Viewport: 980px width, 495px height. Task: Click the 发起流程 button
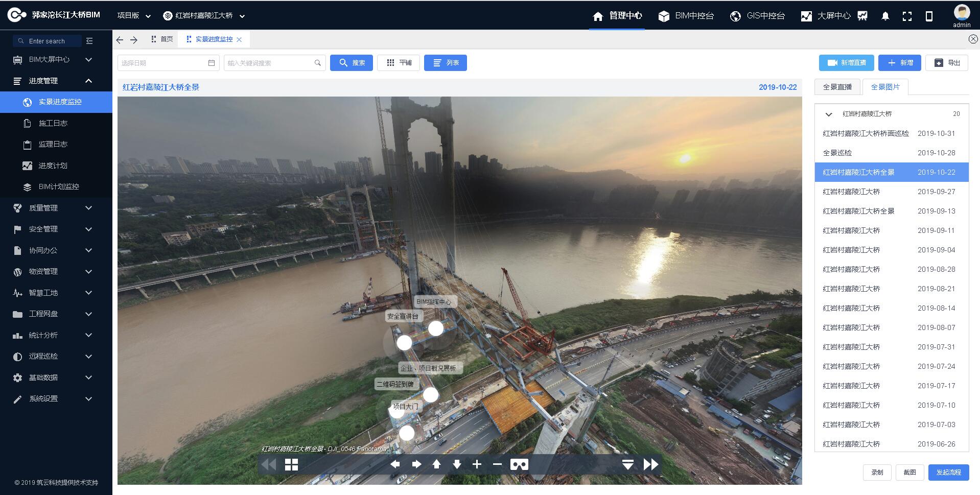click(948, 473)
